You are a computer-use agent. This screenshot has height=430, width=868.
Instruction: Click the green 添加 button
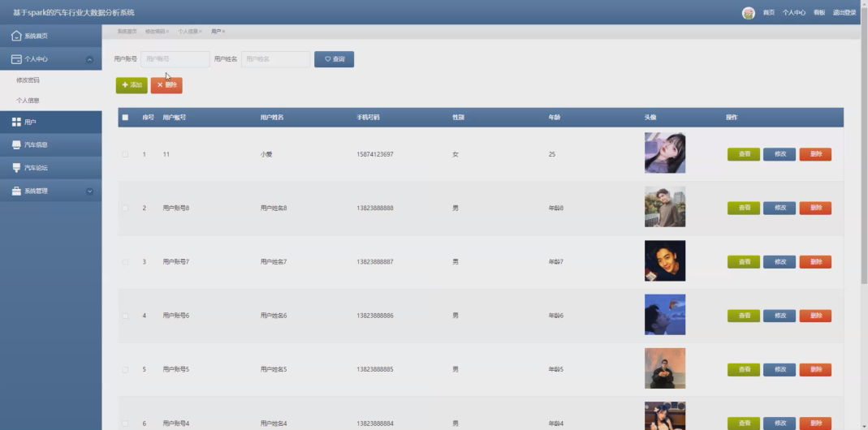point(132,85)
